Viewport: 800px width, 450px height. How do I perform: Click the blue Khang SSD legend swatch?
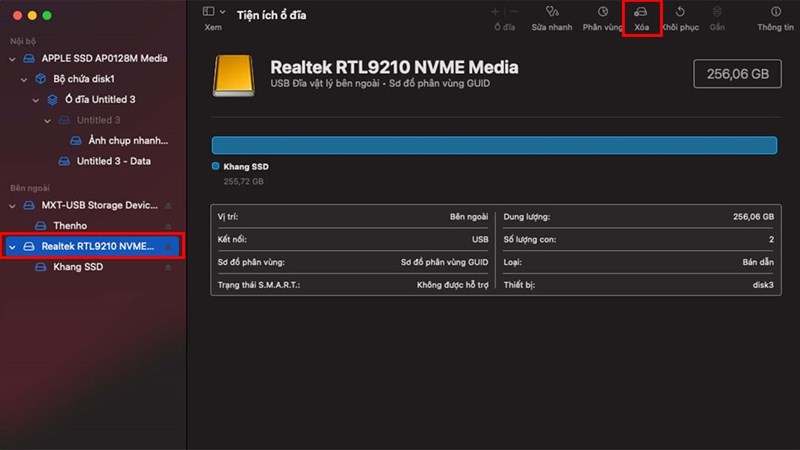(216, 166)
